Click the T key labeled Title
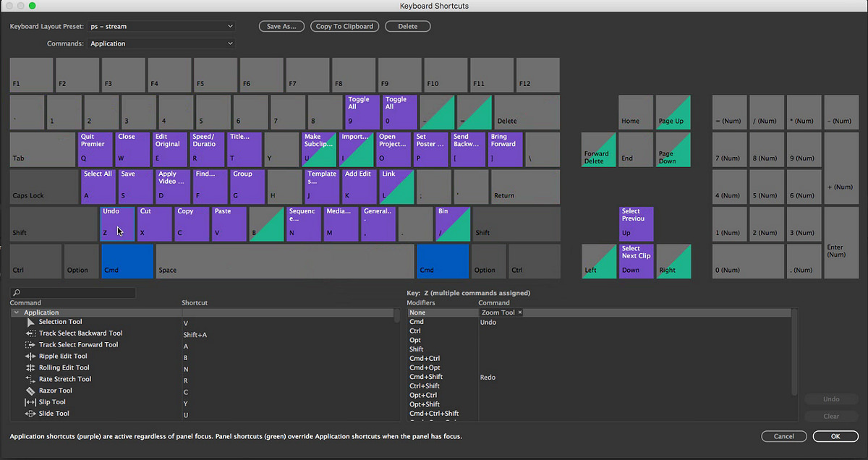This screenshot has height=460, width=868. click(244, 149)
